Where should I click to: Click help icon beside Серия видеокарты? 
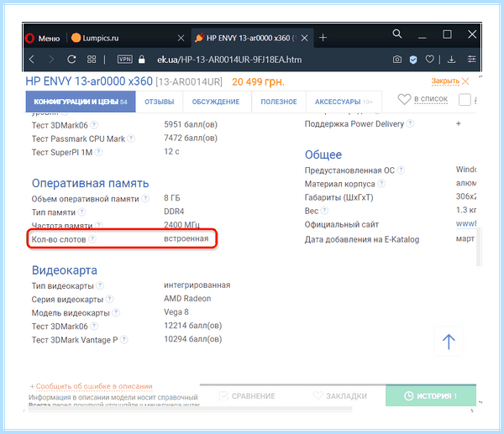point(109,299)
